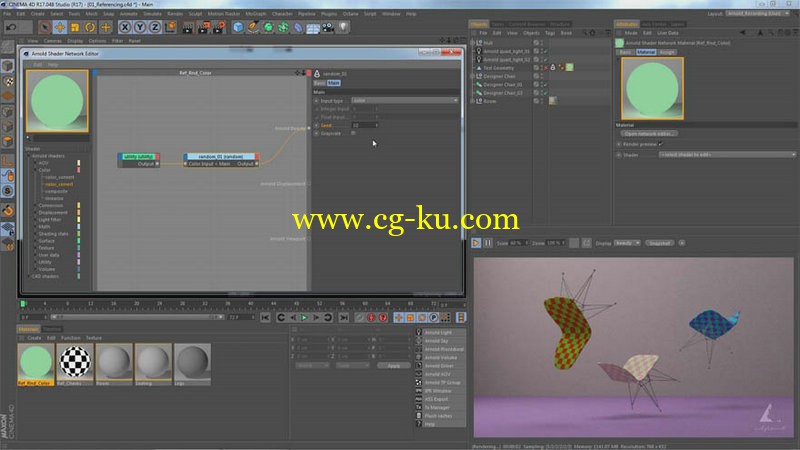Add a Camera object from toolbar
Screen dimensions: 800x450
click(x=328, y=27)
